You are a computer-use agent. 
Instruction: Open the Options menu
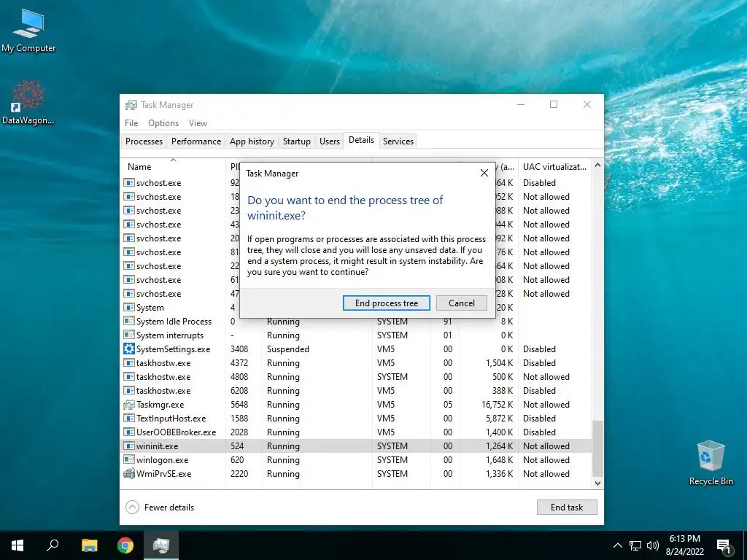[163, 122]
